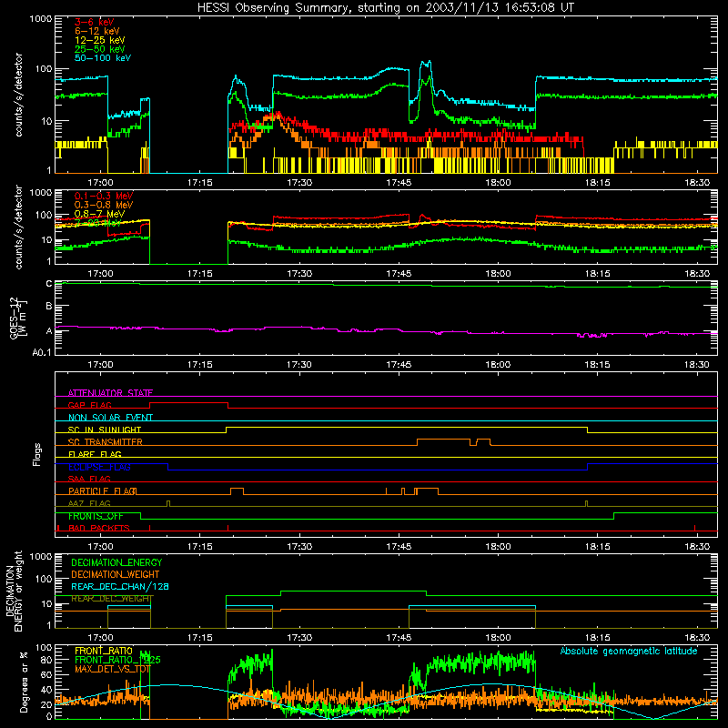This screenshot has height=728, width=728.
Task: Click the 0.1-0.3 MeV legend entry
Action: tap(104, 196)
